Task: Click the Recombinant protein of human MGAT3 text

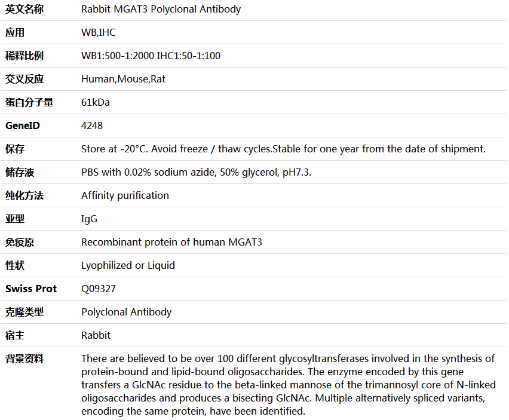Action: click(x=171, y=242)
